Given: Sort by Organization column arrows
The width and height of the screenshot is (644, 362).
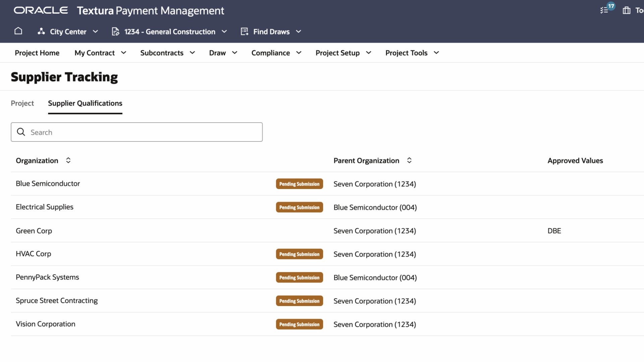Looking at the screenshot, I should click(68, 161).
